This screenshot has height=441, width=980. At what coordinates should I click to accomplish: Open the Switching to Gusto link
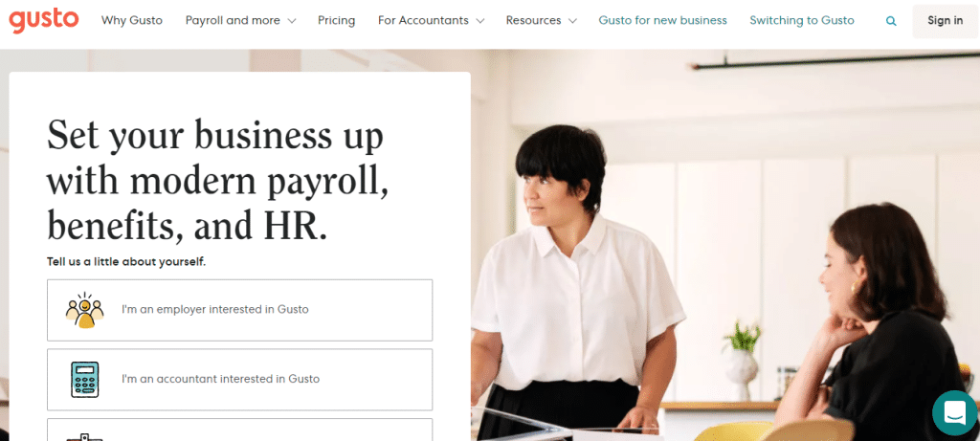click(802, 21)
